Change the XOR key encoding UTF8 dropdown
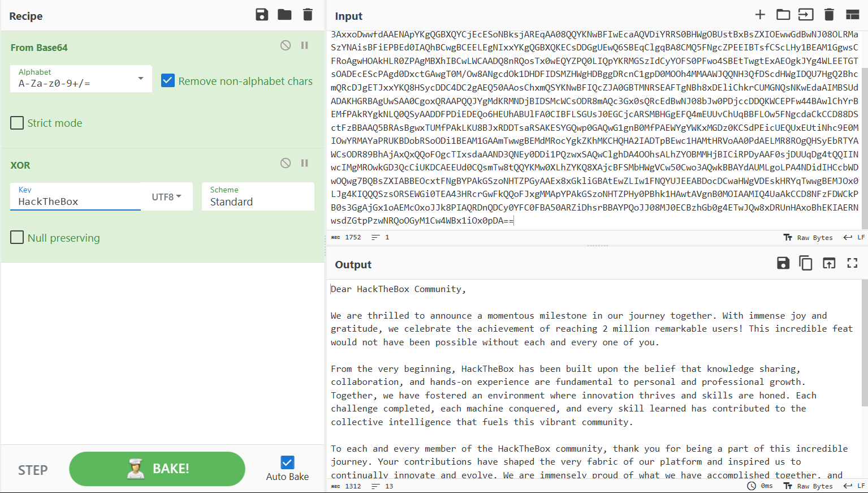This screenshot has width=868, height=493. pyautogui.click(x=166, y=196)
